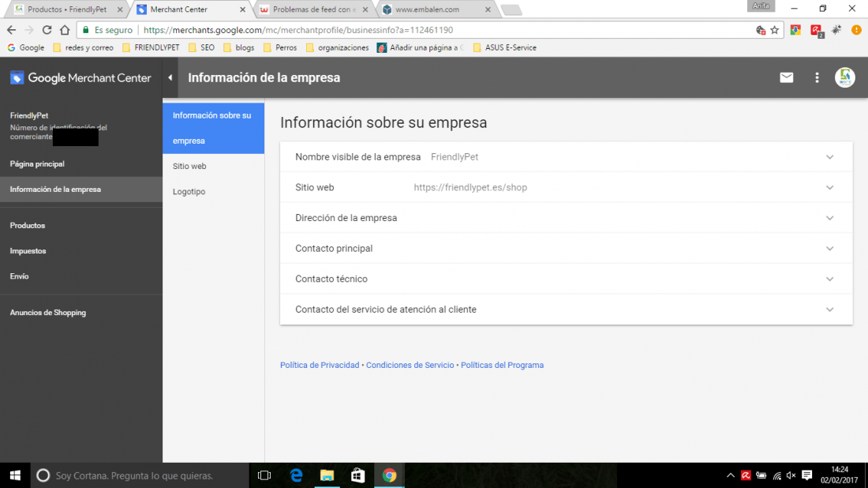This screenshot has height=488, width=868.
Task: Open Añadir una página bookmark
Action: click(421, 47)
